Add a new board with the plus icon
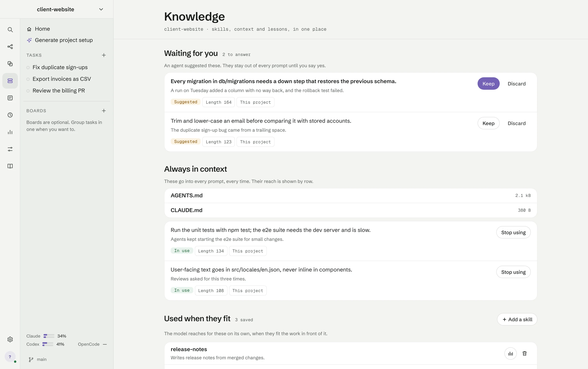 (x=104, y=111)
